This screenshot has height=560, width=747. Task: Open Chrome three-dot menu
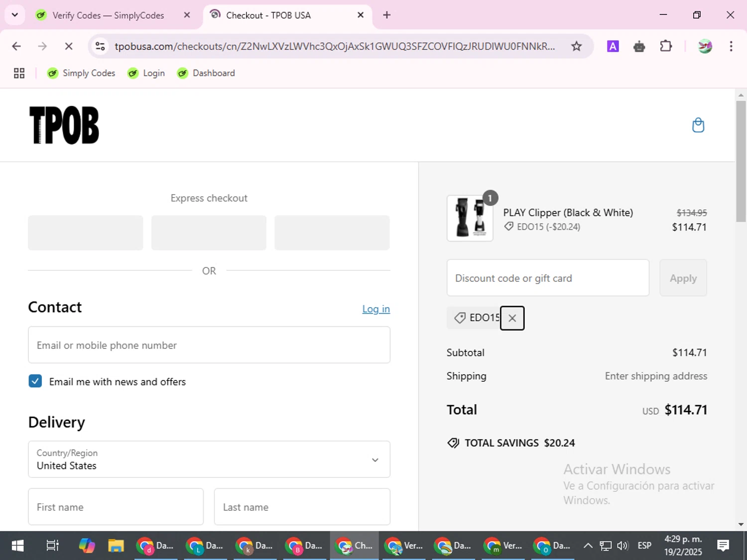click(731, 46)
